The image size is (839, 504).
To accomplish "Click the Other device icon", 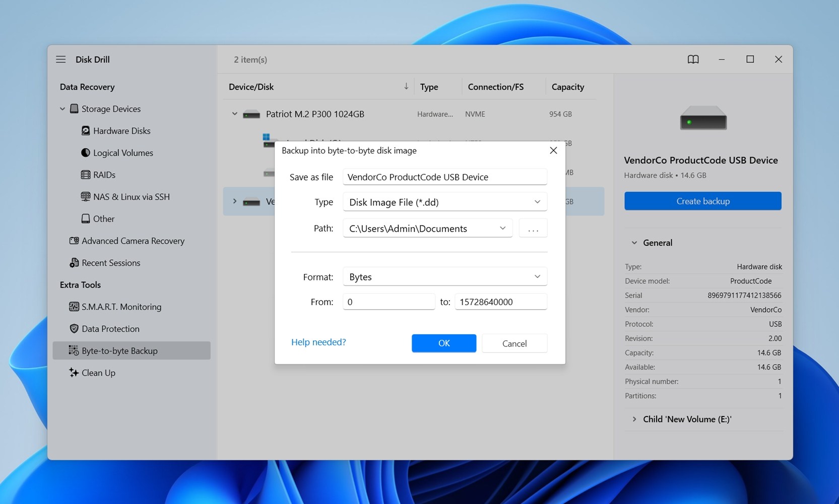I will pyautogui.click(x=86, y=219).
